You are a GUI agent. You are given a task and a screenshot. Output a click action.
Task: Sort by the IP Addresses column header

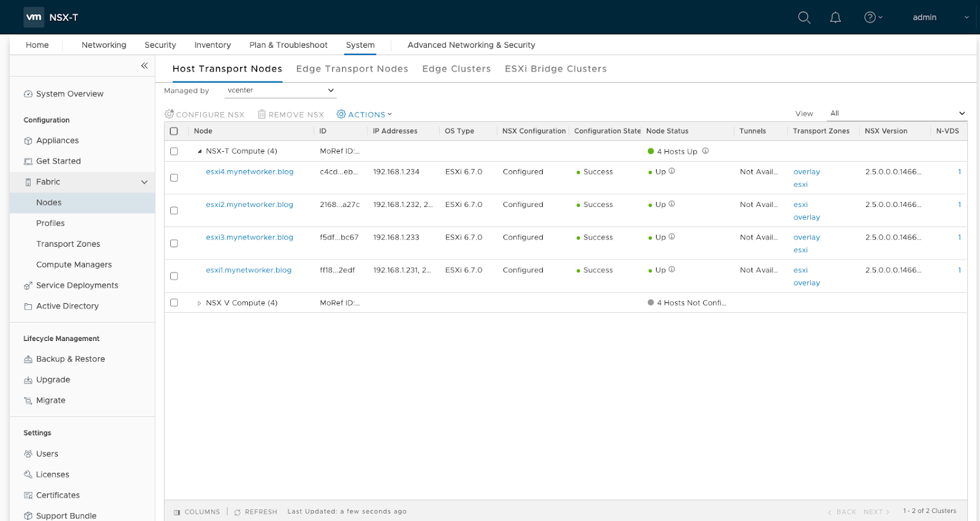coord(395,131)
